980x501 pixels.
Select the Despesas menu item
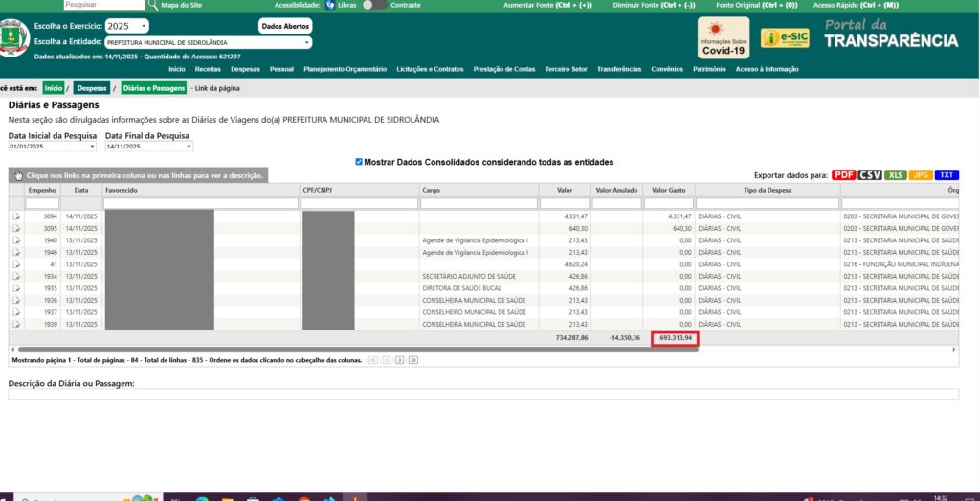point(245,69)
